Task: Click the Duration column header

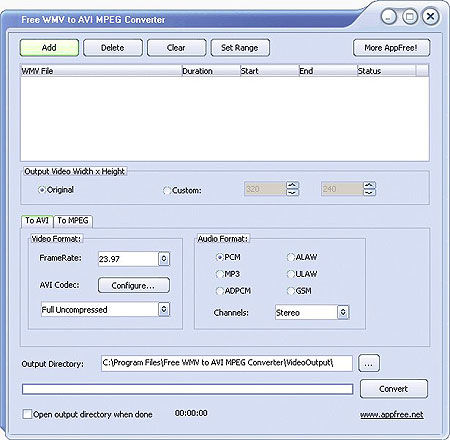Action: click(211, 71)
